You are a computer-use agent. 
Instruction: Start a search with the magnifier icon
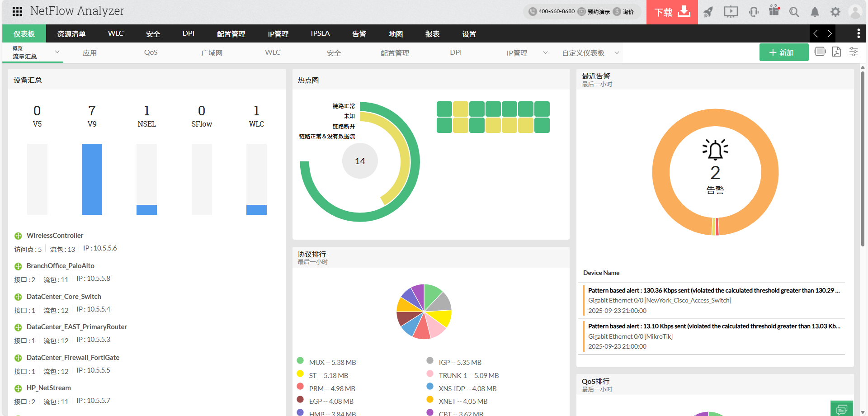pos(794,12)
